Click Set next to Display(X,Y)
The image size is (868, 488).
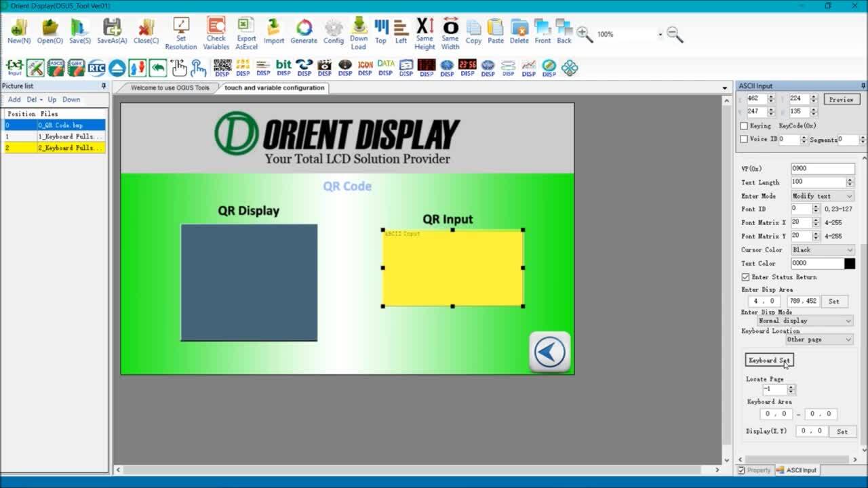click(x=842, y=431)
